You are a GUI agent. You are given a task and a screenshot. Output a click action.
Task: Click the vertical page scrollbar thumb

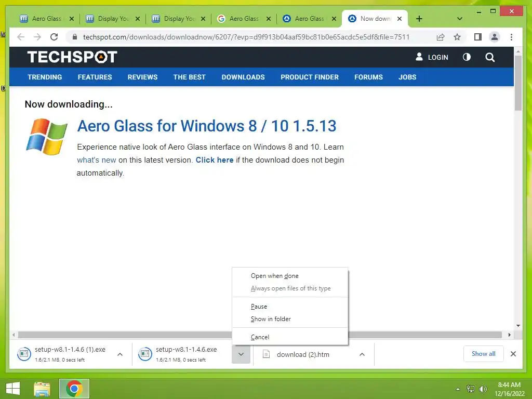[518, 83]
